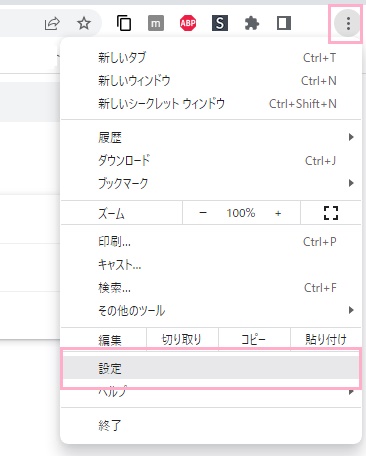Open the gray 'm' extension icon
366x456 pixels.
[156, 23]
